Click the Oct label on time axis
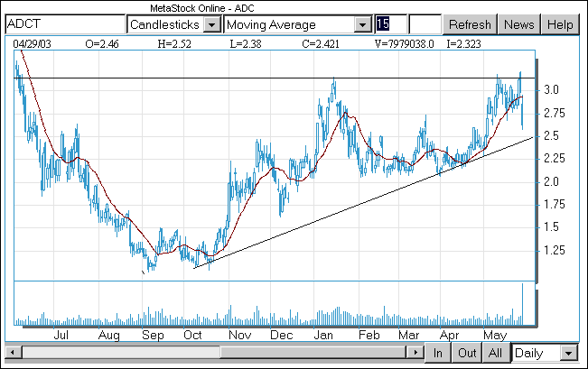Viewport: 588px width, 369px height. pos(192,335)
